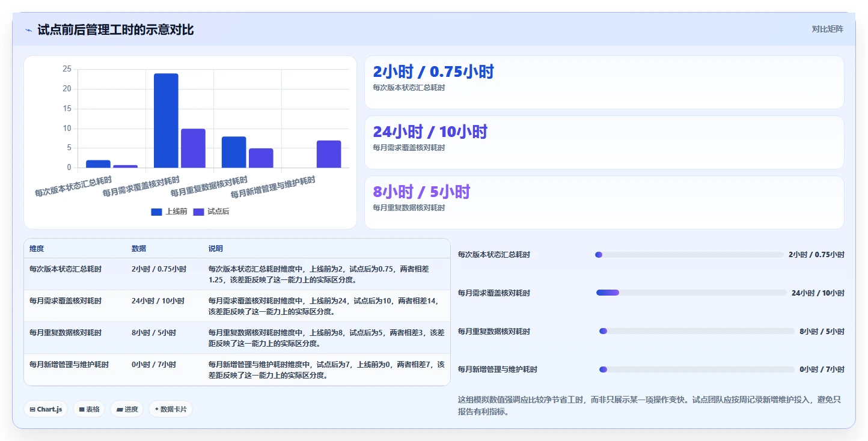The width and height of the screenshot is (868, 441).
Task: Click table cell 每月重复数据核对耗时
Action: 66,333
